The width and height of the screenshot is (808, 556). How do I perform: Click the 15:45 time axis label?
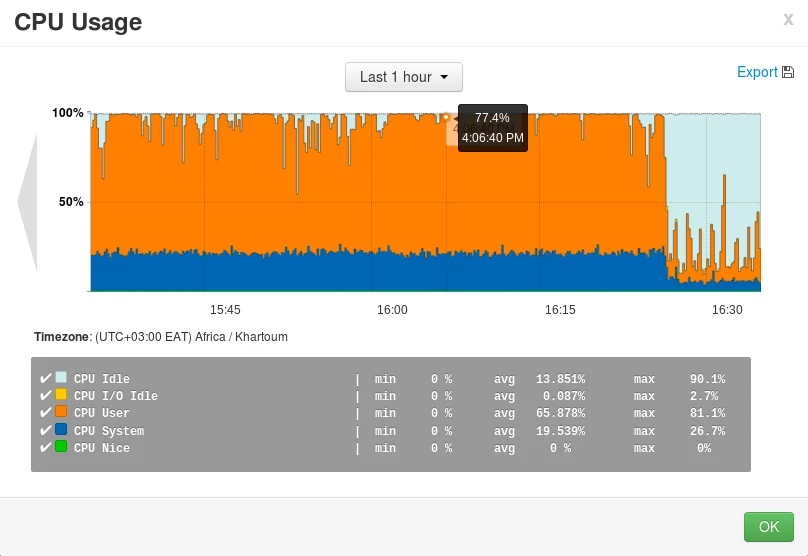225,310
